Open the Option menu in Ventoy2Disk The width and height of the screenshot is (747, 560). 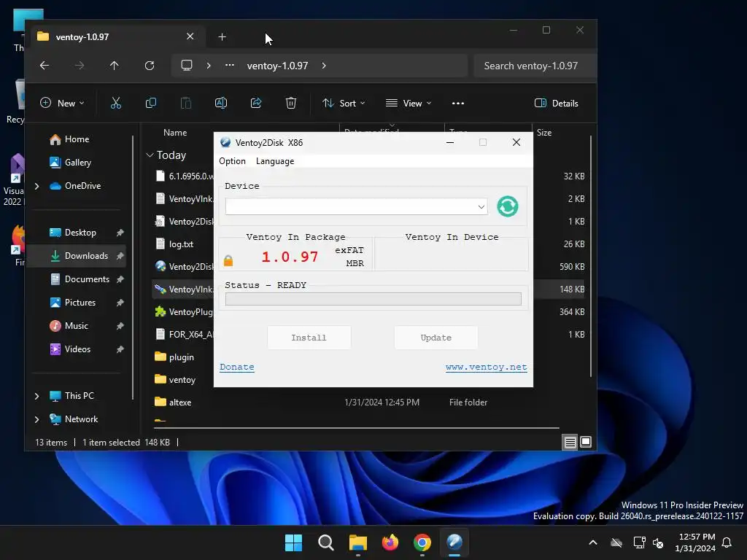[232, 161]
